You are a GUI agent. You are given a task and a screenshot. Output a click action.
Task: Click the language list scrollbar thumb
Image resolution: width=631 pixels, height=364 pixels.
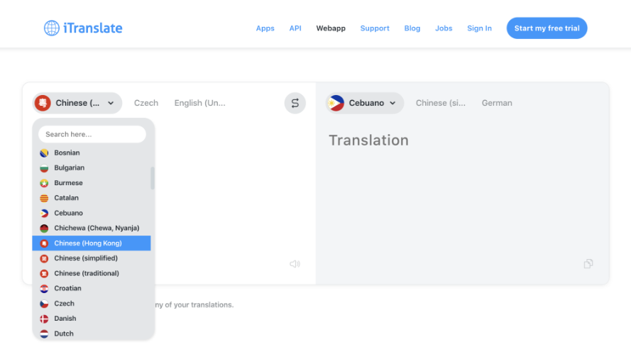153,178
